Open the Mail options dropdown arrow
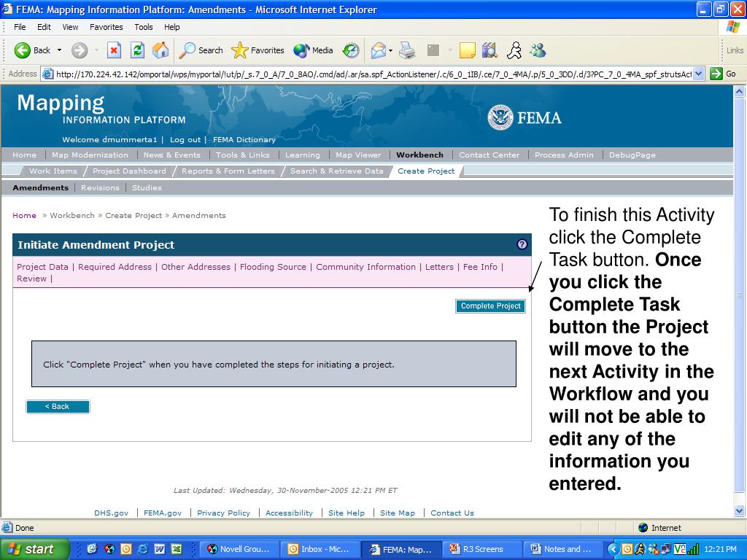 coord(391,50)
